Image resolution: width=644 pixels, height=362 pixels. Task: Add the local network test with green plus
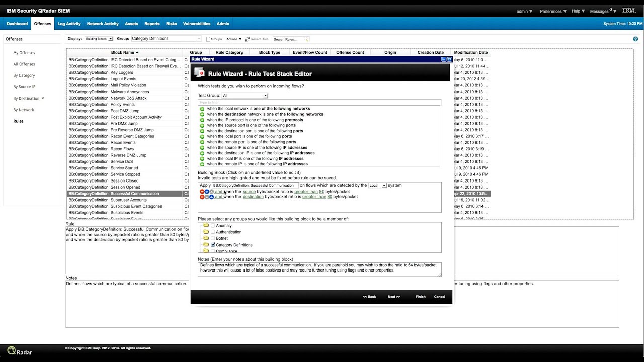pos(202,109)
